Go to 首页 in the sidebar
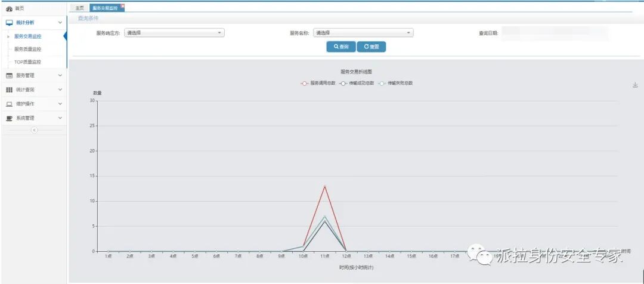The image size is (644, 284). pos(20,8)
